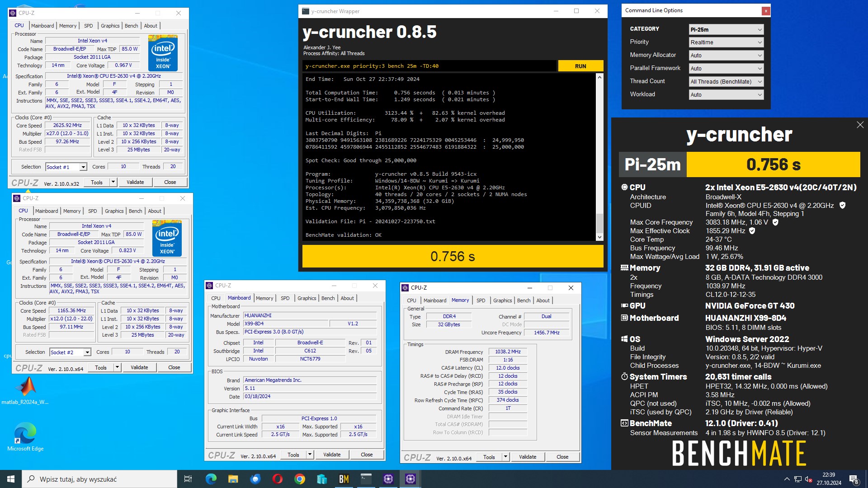Open File Explorer from the taskbar
Viewport: 868px width, 488px height.
tap(233, 479)
